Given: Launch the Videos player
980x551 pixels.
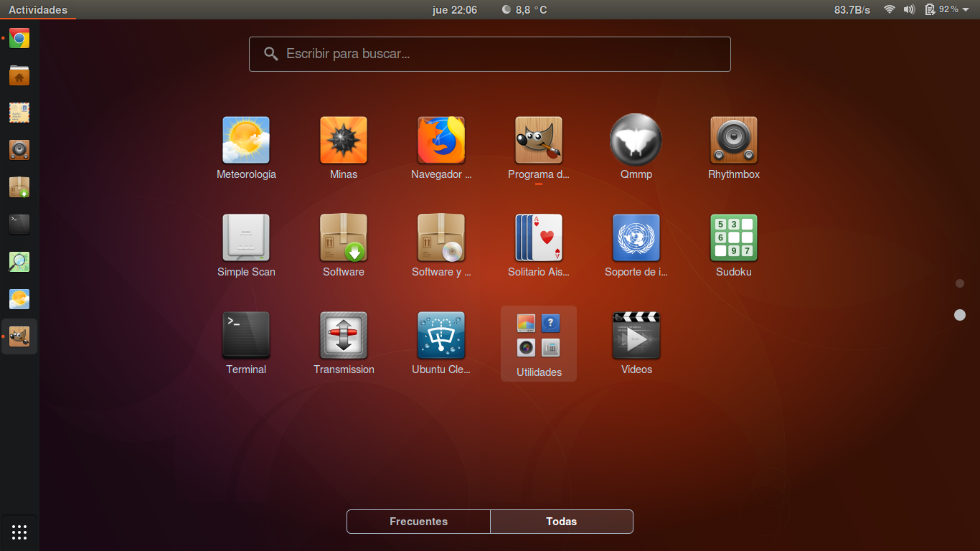Looking at the screenshot, I should (636, 335).
